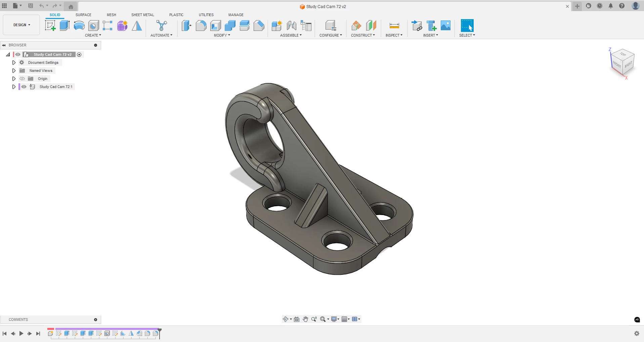Activate the Study Cad Cam 72 v2 radio button

(79, 54)
